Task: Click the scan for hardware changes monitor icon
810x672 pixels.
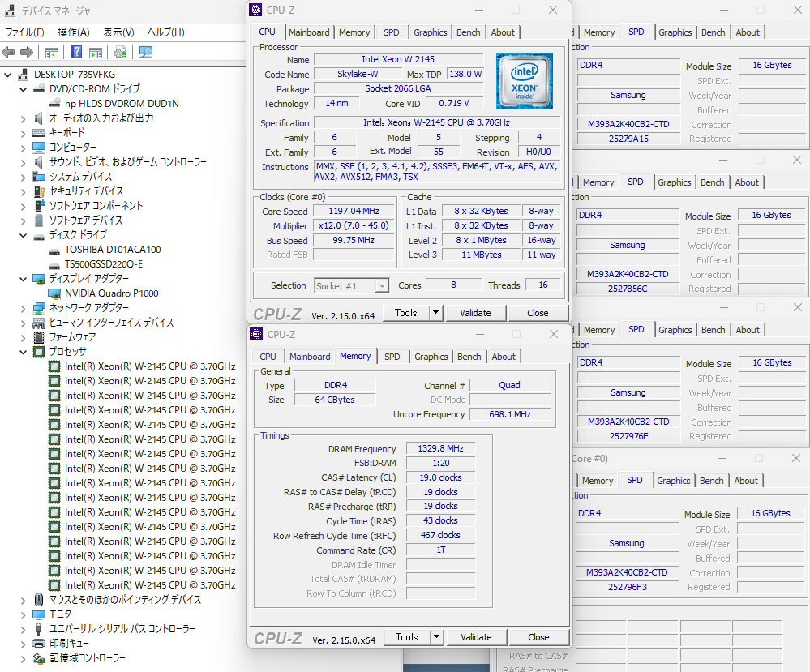Action: point(146,52)
